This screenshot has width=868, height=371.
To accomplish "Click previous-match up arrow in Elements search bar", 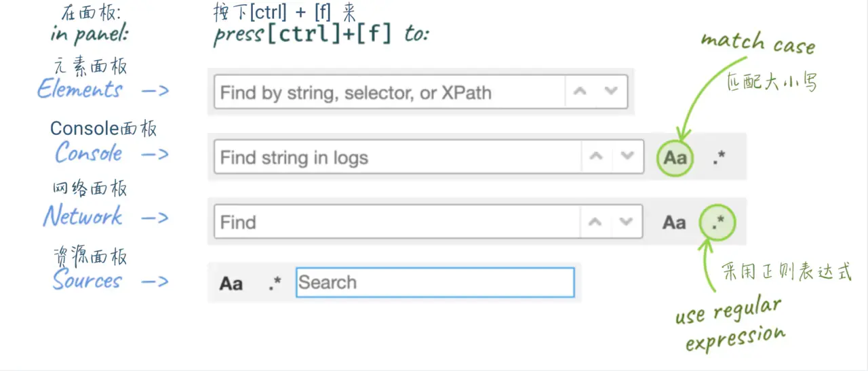I will pos(580,92).
